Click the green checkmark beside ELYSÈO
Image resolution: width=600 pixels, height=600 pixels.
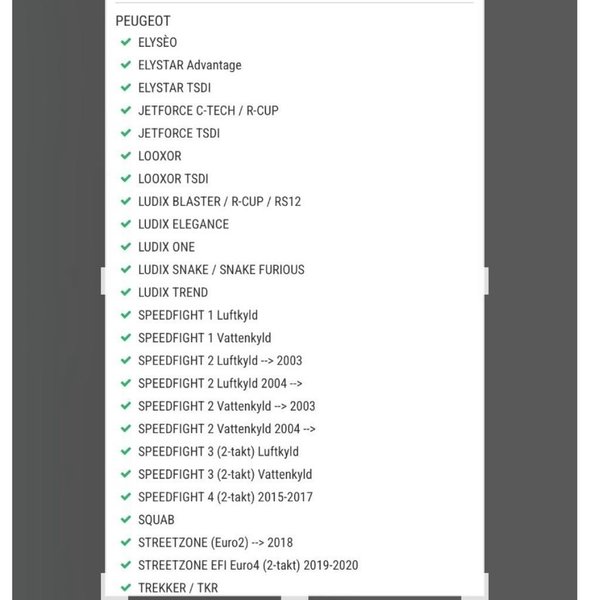(x=126, y=42)
